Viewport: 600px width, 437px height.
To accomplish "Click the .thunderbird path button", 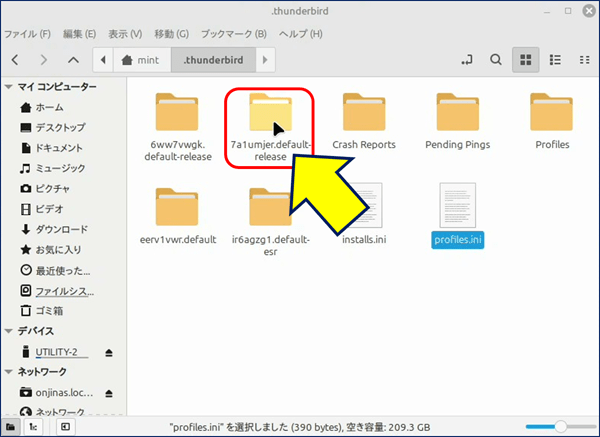I will pyautogui.click(x=213, y=60).
